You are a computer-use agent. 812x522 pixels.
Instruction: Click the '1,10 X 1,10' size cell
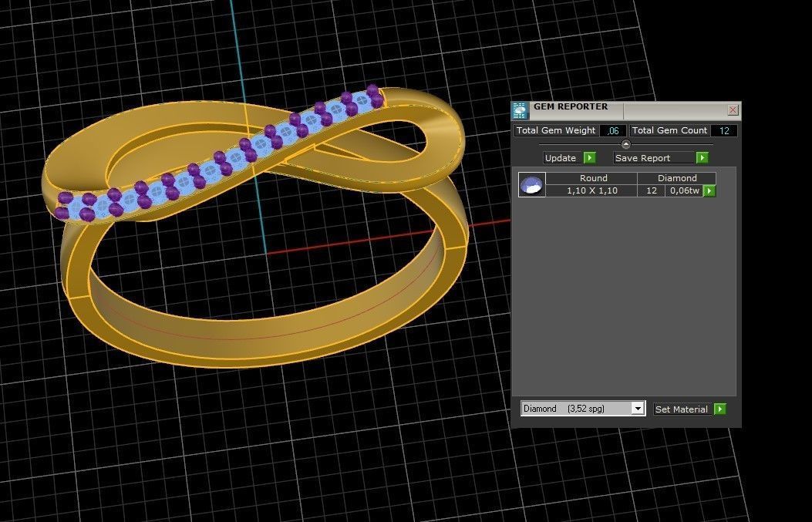[x=591, y=190]
